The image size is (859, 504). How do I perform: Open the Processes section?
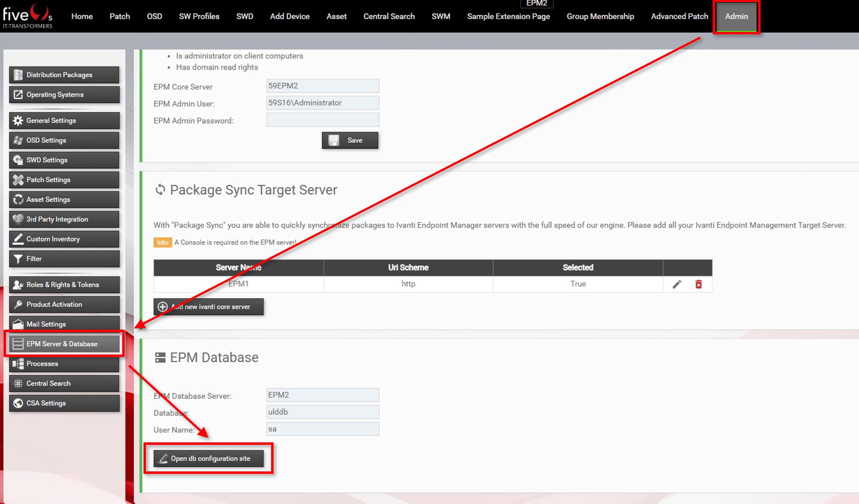click(x=64, y=364)
